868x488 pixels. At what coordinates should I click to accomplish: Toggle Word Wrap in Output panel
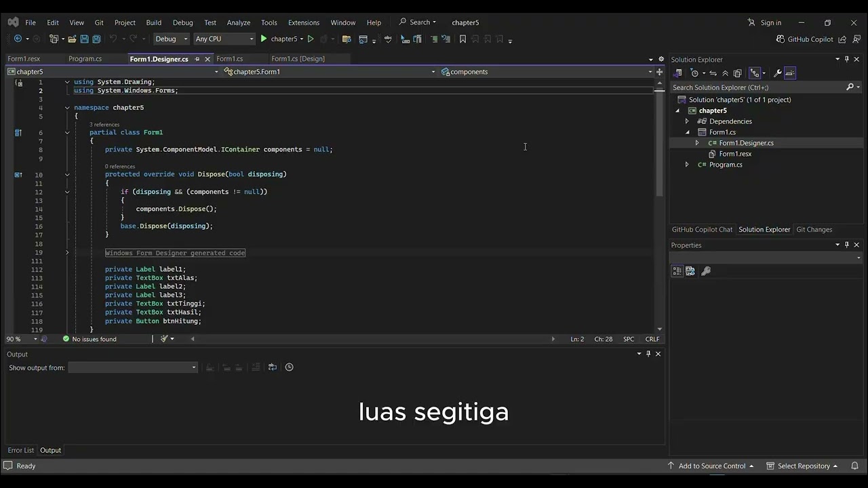pyautogui.click(x=273, y=367)
